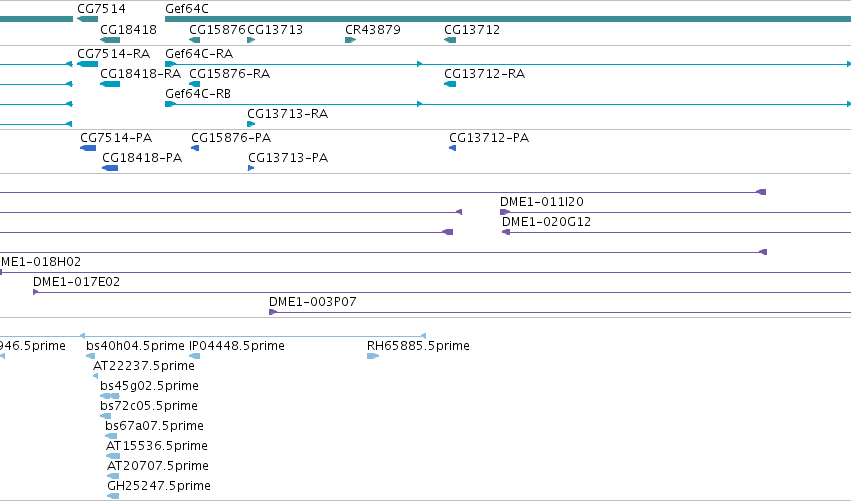Select the CG13712-RA cyan transcript glyph
This screenshot has width=851, height=501.
(x=450, y=84)
